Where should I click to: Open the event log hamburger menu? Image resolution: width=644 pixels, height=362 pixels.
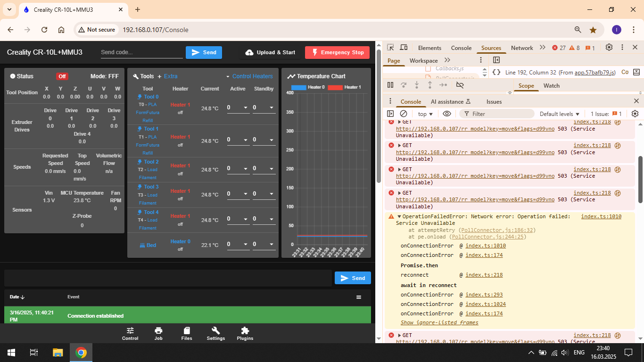pos(359,297)
